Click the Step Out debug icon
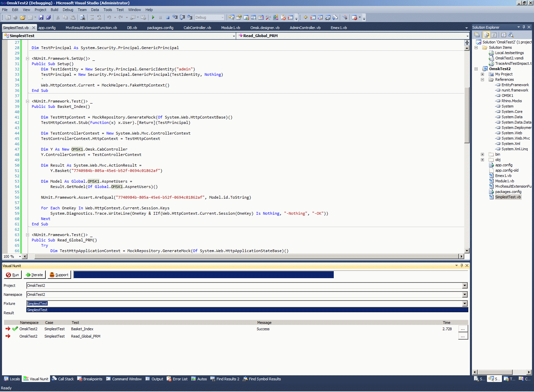Image resolution: width=534 pixels, height=392 pixels. [190, 17]
